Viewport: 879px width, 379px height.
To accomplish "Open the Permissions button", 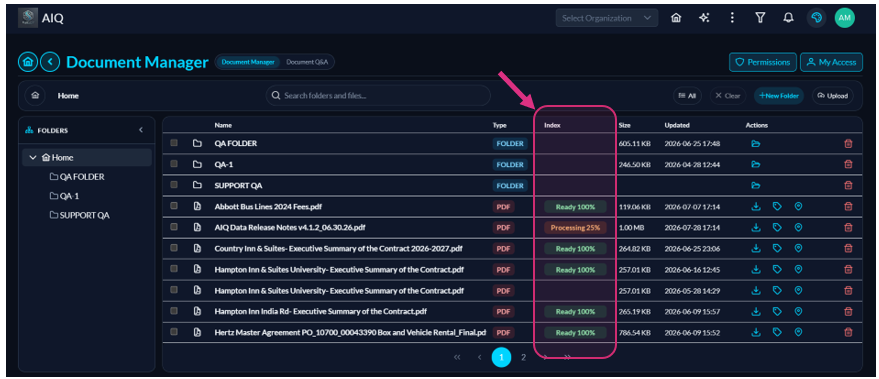I will tap(763, 62).
